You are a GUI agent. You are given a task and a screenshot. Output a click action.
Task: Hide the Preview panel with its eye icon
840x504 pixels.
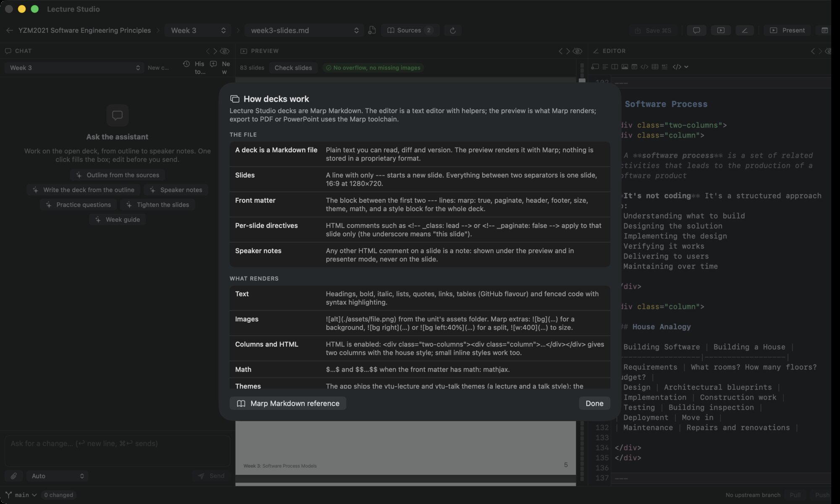pos(577,51)
